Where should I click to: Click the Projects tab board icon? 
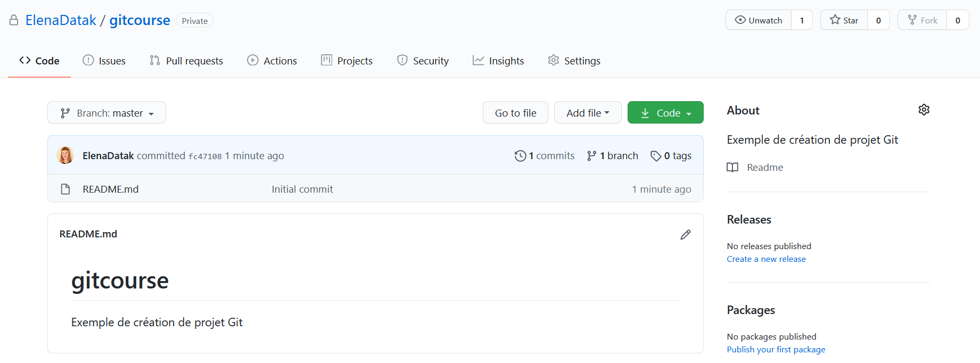[326, 60]
